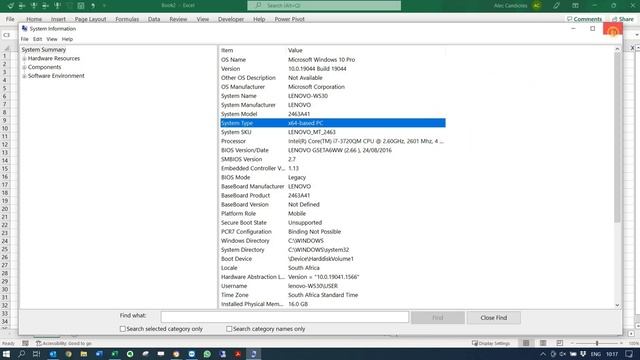The image size is (640, 360).
Task: Open System Information View menu
Action: click(x=51, y=39)
